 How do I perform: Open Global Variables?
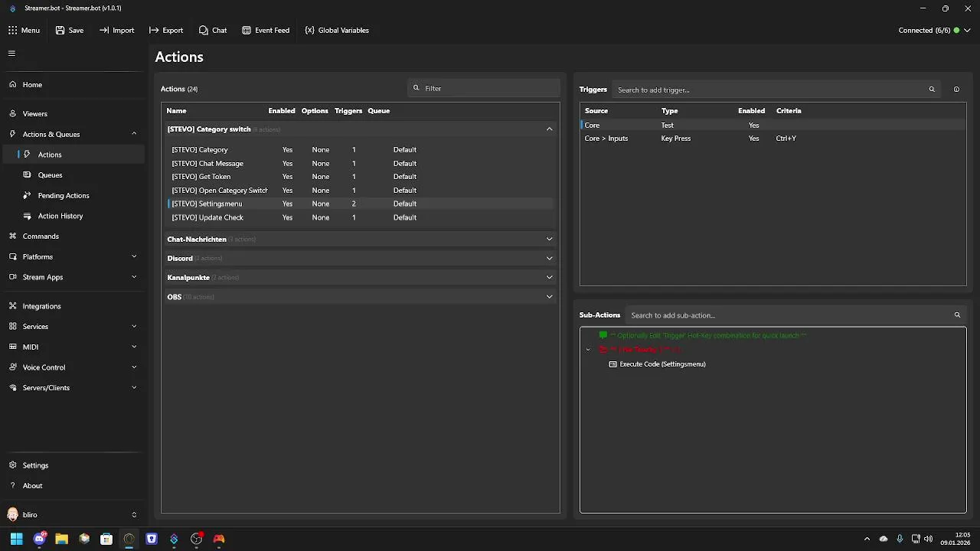click(337, 31)
